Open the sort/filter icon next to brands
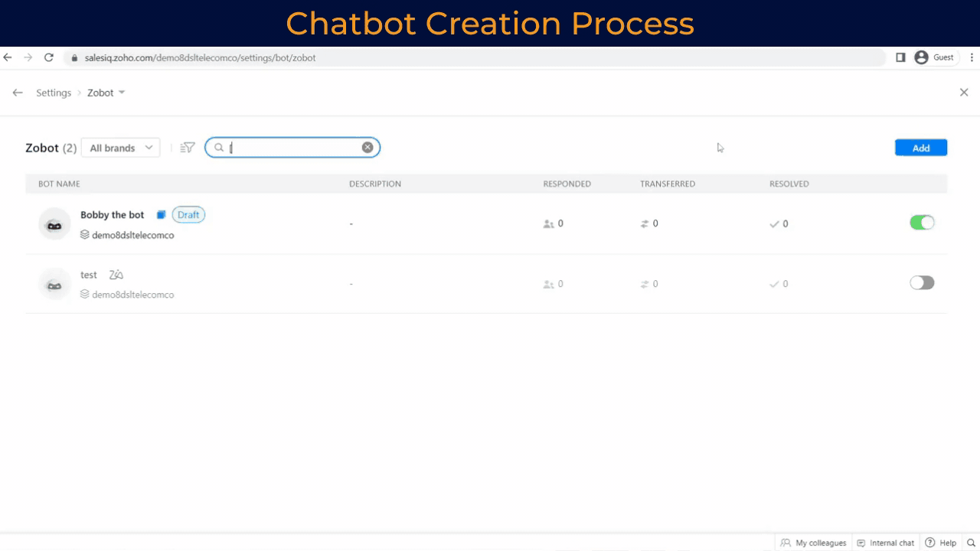The image size is (980, 551). pos(188,148)
